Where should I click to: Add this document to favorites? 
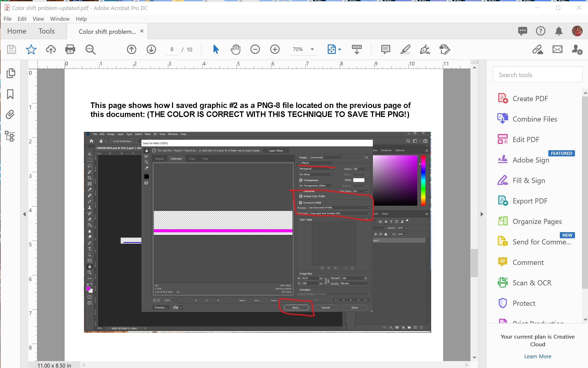coord(31,49)
